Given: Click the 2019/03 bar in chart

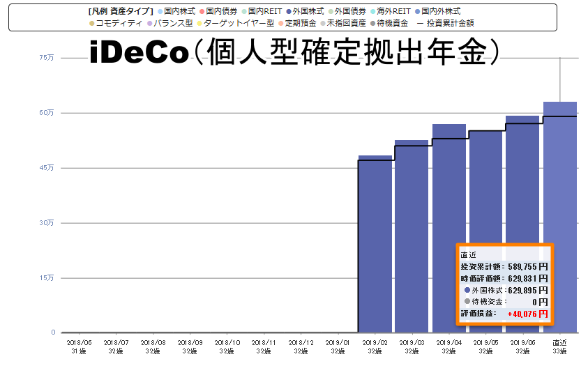Looking at the screenshot, I should point(412,236).
